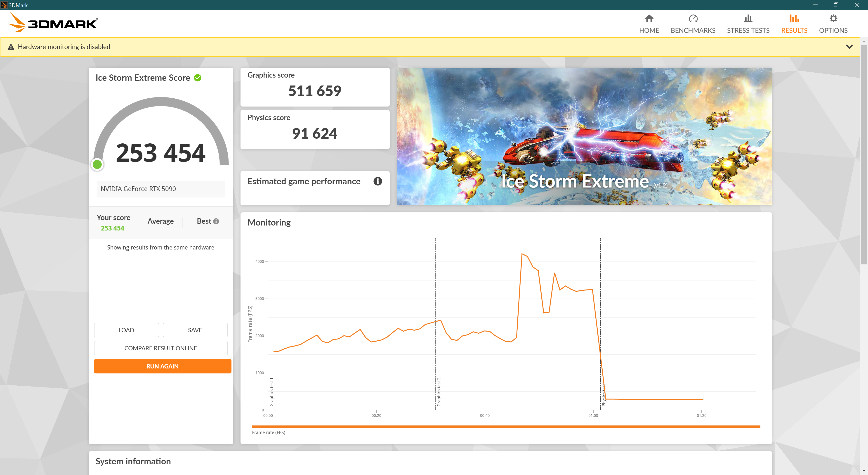Image resolution: width=868 pixels, height=475 pixels.
Task: Click the Ice Storm Extreme Score title
Action: coord(143,78)
